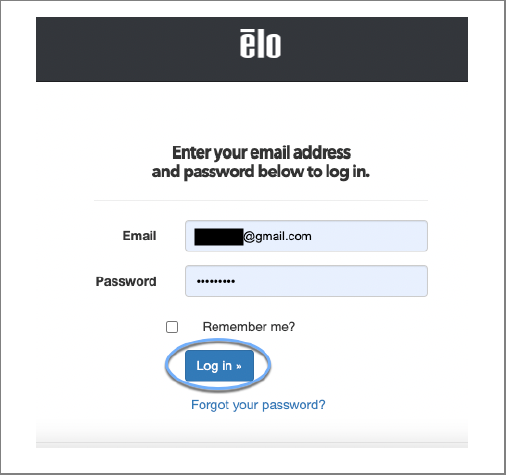Submit the form with Log in button
This screenshot has width=506, height=475.
(x=219, y=366)
